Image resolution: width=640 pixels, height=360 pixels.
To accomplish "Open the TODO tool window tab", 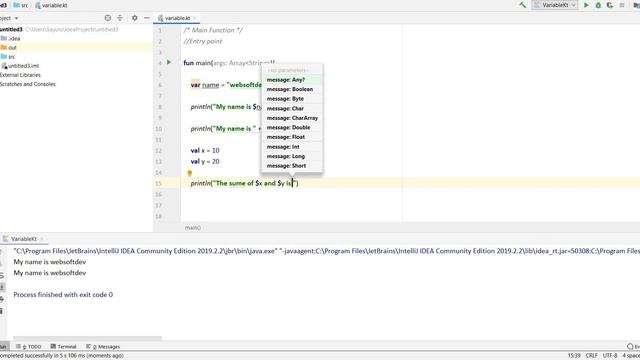I will pyautogui.click(x=29, y=347).
